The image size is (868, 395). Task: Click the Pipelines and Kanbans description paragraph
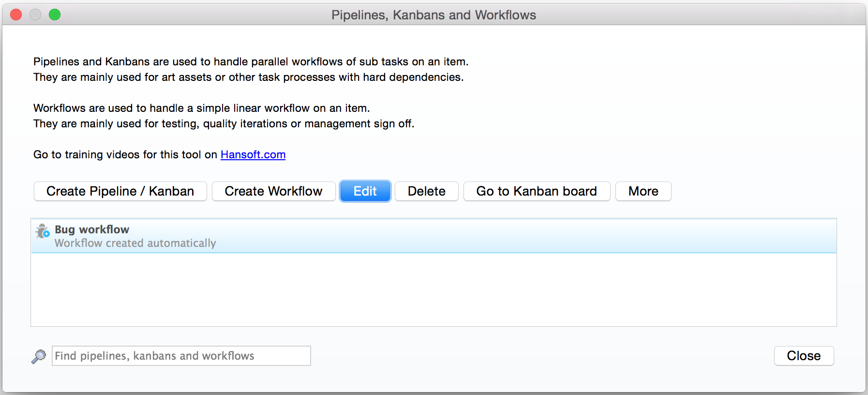click(x=251, y=69)
